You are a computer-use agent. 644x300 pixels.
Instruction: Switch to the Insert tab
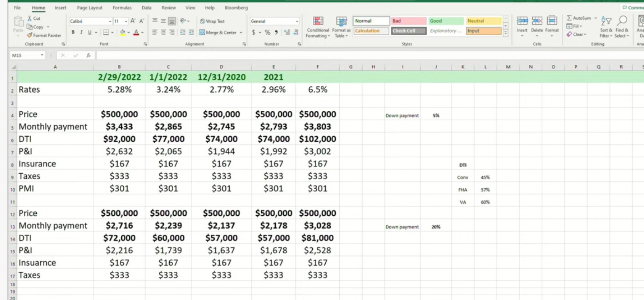(60, 8)
